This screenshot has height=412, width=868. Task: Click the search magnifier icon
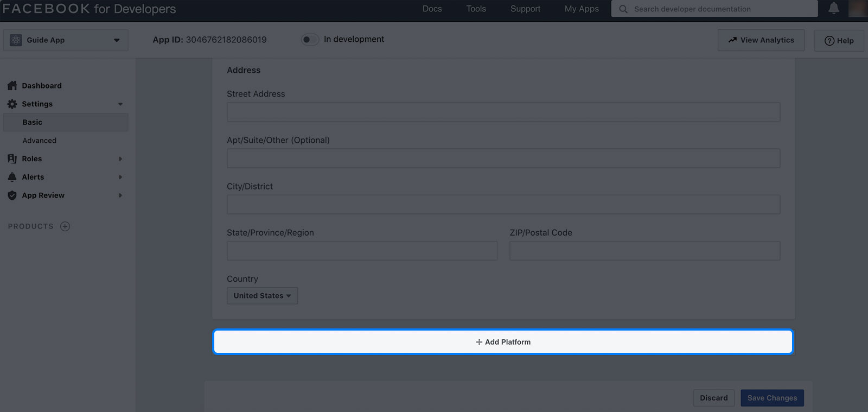623,9
